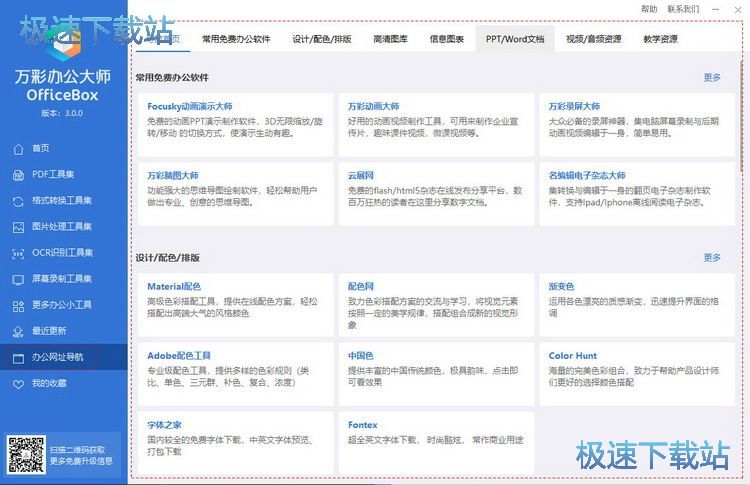Open 屏幕录制工具集 from the sidebar

(64, 279)
